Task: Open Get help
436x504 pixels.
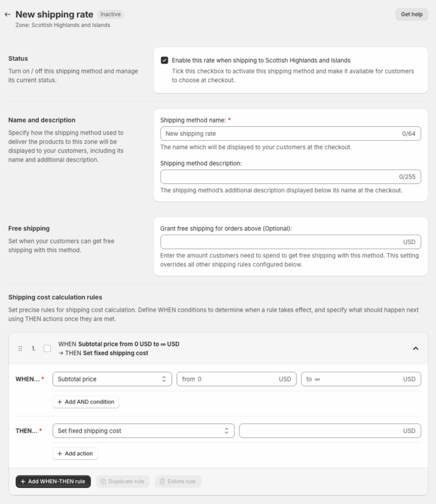Action: pyautogui.click(x=411, y=14)
